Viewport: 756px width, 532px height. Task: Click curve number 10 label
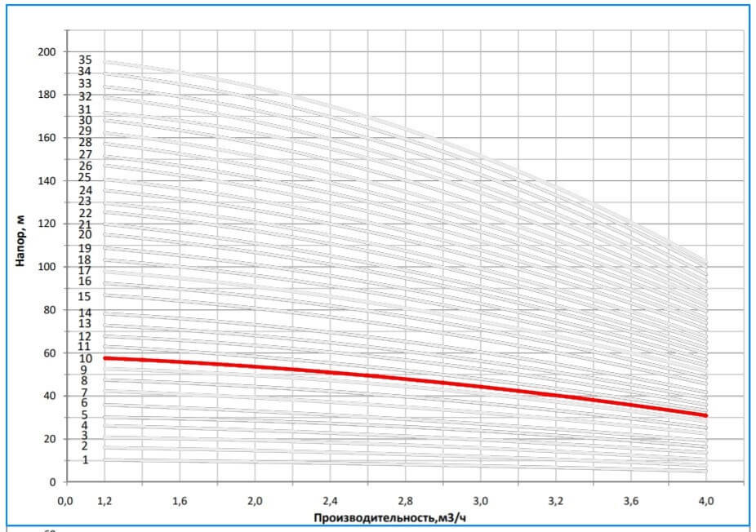(x=85, y=358)
